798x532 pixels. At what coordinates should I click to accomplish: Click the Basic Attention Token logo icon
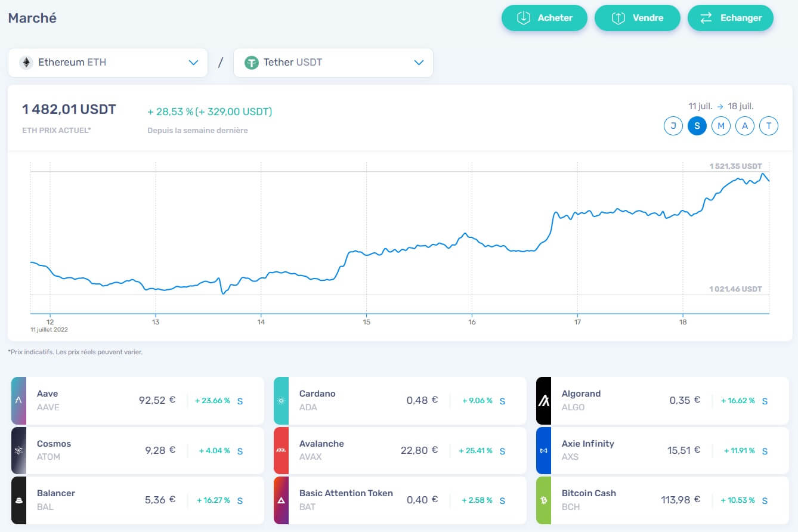(281, 500)
